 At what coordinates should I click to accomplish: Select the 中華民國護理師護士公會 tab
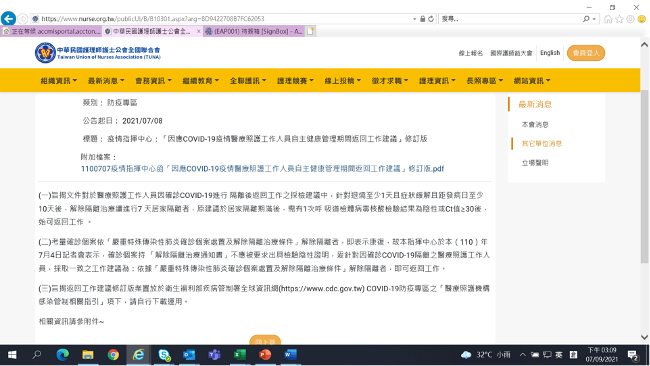[152, 31]
